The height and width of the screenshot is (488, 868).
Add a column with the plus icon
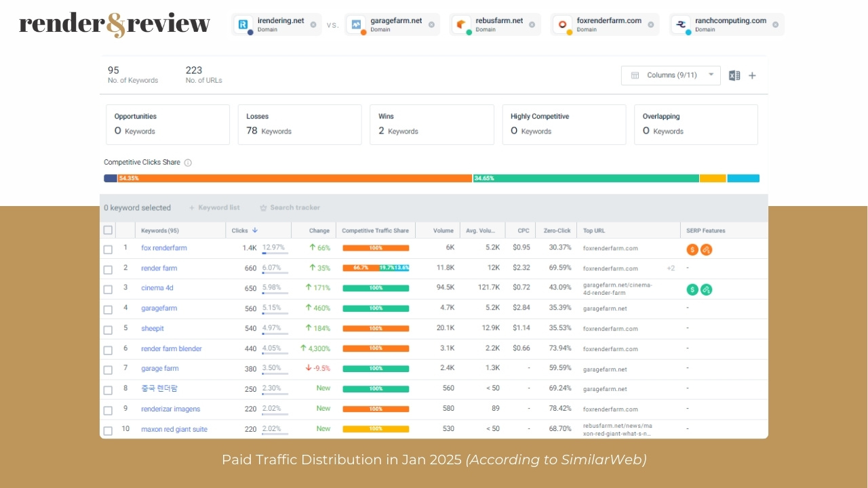click(x=752, y=75)
